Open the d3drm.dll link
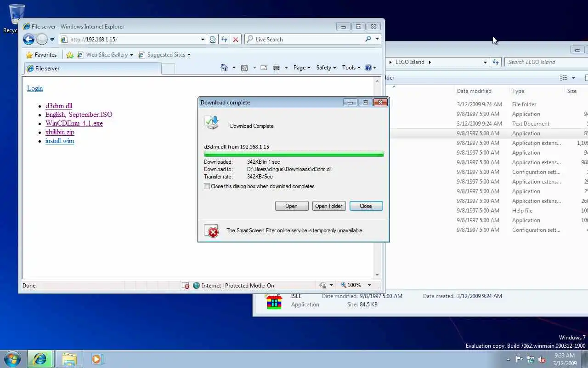588x368 pixels. coord(59,106)
